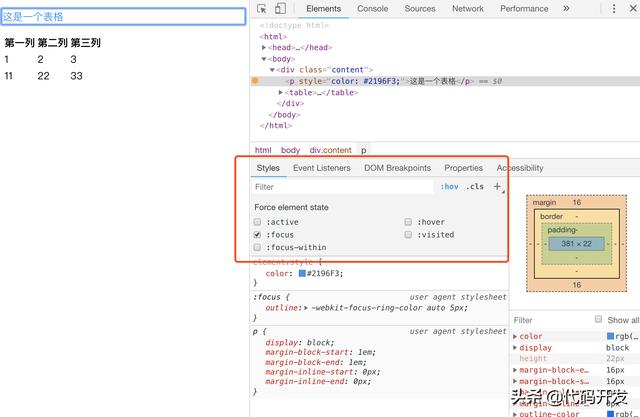Expand computed margin-block-s… property

(515, 381)
